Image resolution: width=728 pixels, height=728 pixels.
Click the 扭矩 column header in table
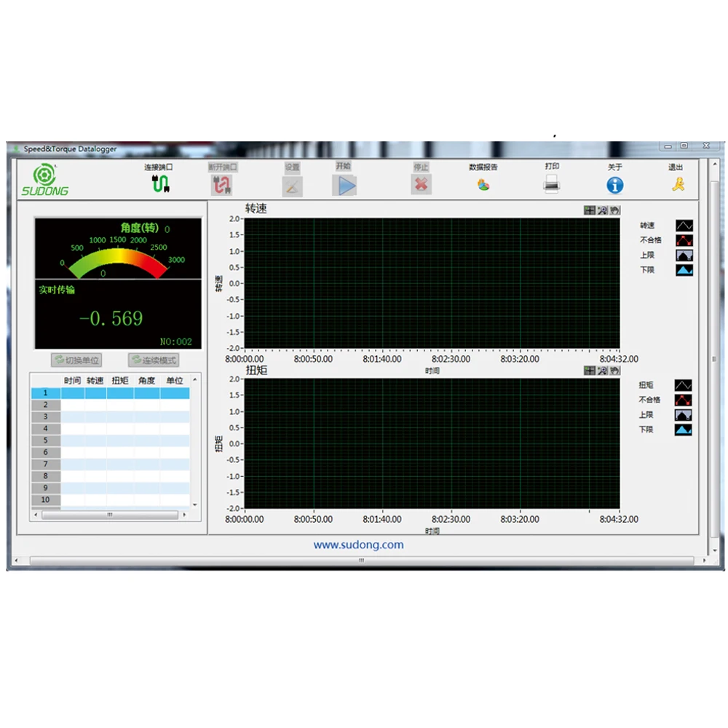pos(120,381)
